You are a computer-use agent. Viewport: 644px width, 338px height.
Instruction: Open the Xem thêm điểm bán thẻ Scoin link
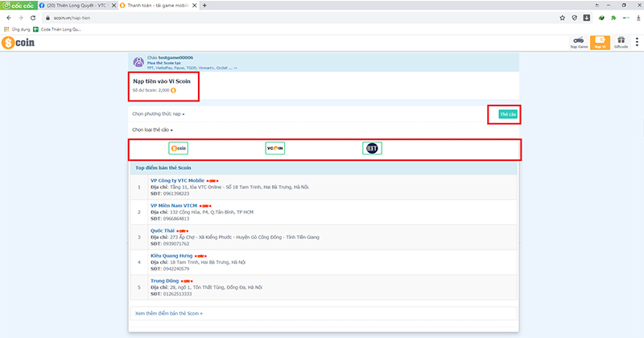[x=169, y=313]
